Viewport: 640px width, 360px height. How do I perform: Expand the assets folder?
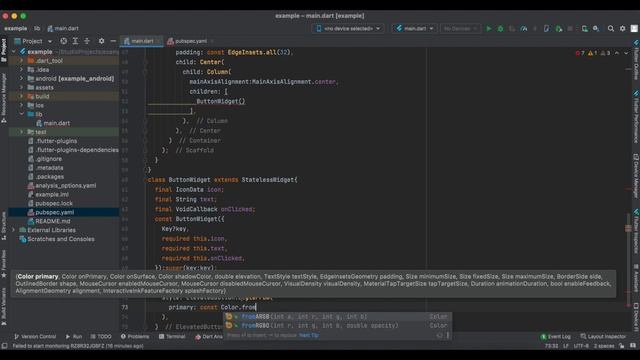[21, 87]
